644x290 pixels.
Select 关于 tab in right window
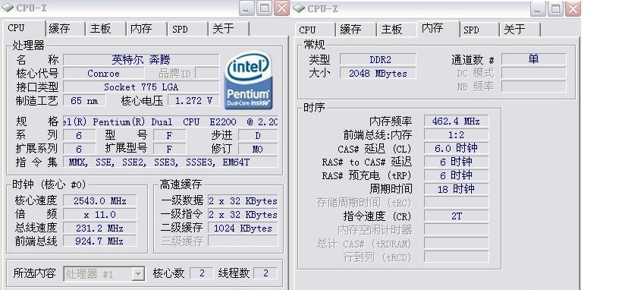click(x=520, y=30)
